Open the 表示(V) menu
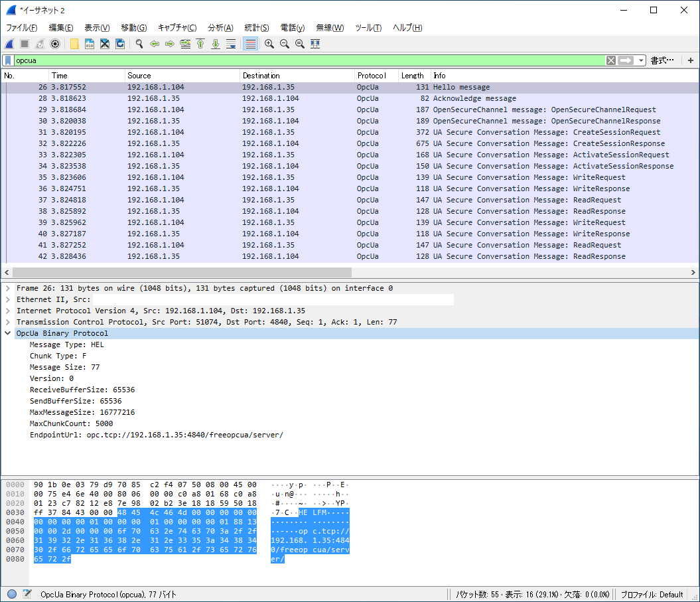 (x=97, y=28)
